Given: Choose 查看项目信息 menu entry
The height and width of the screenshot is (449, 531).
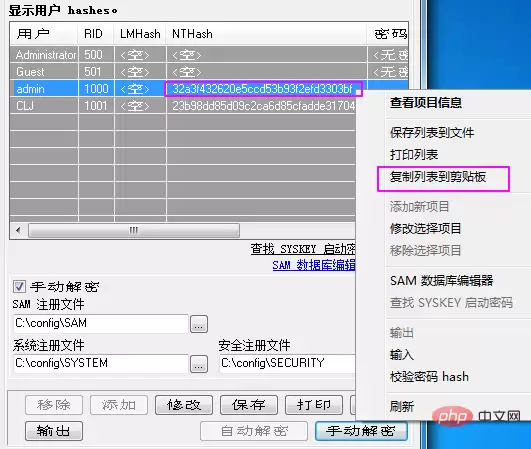Looking at the screenshot, I should (x=426, y=102).
